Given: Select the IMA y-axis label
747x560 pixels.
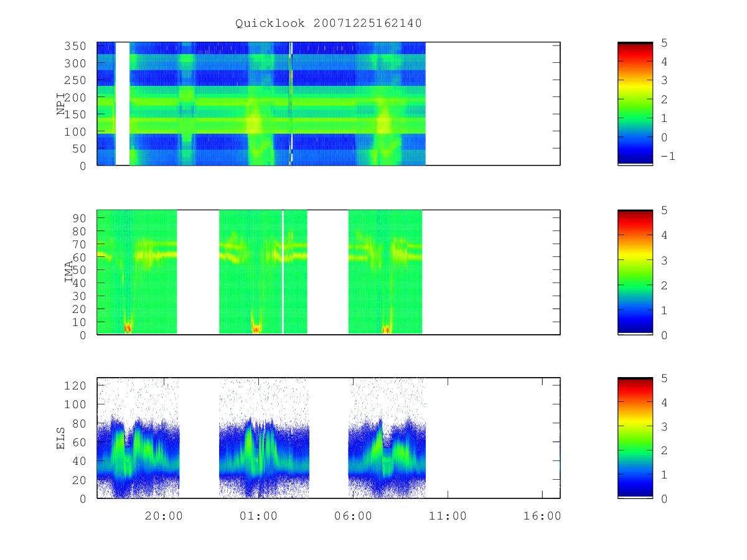Looking at the screenshot, I should point(69,272).
